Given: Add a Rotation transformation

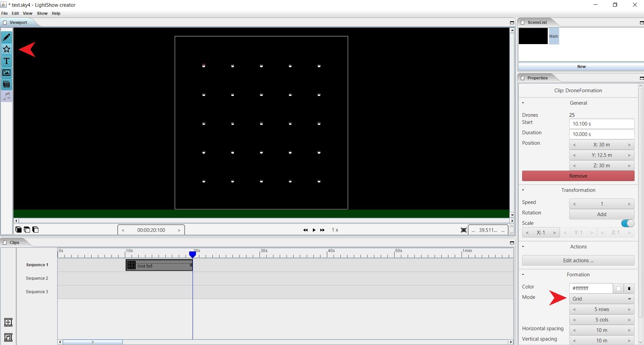Looking at the screenshot, I should [602, 214].
